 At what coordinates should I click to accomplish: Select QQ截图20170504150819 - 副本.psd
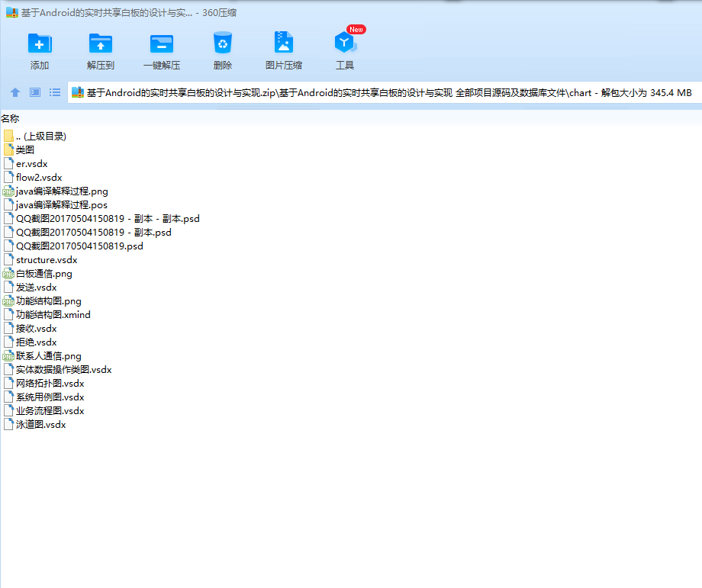tap(87, 233)
